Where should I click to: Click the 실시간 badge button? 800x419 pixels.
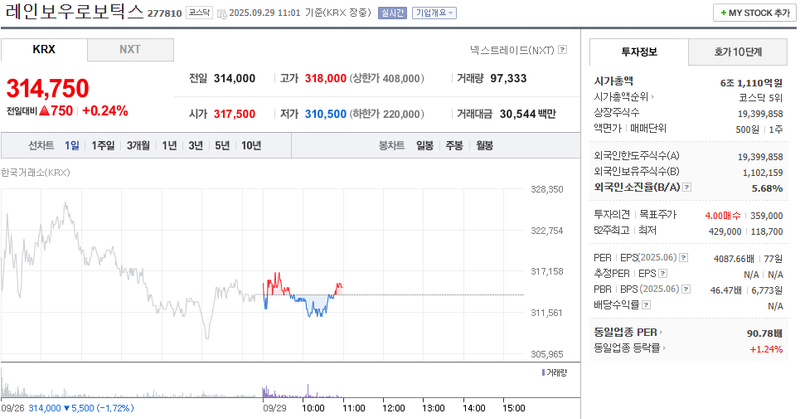coord(392,13)
